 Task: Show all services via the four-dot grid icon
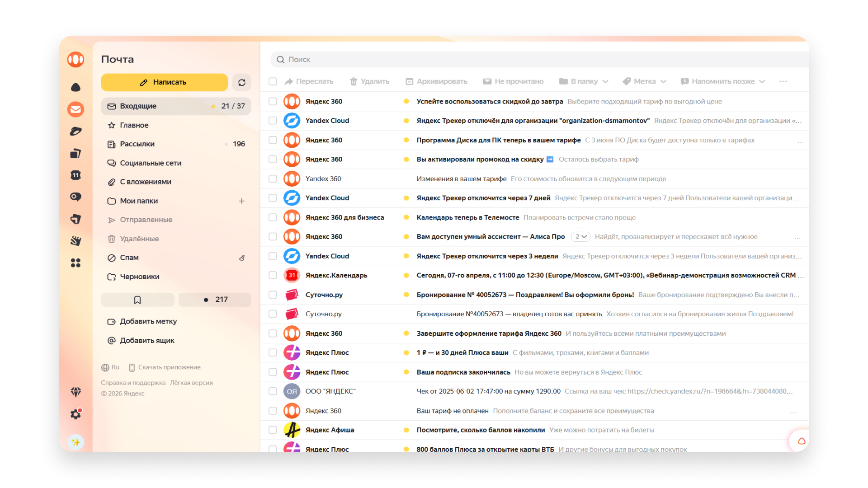[75, 263]
